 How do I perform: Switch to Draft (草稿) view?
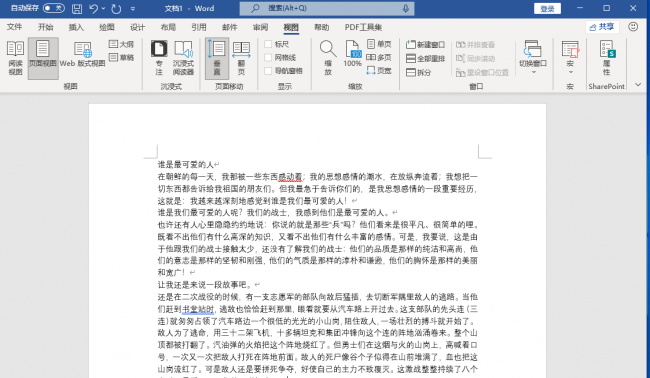pos(121,57)
